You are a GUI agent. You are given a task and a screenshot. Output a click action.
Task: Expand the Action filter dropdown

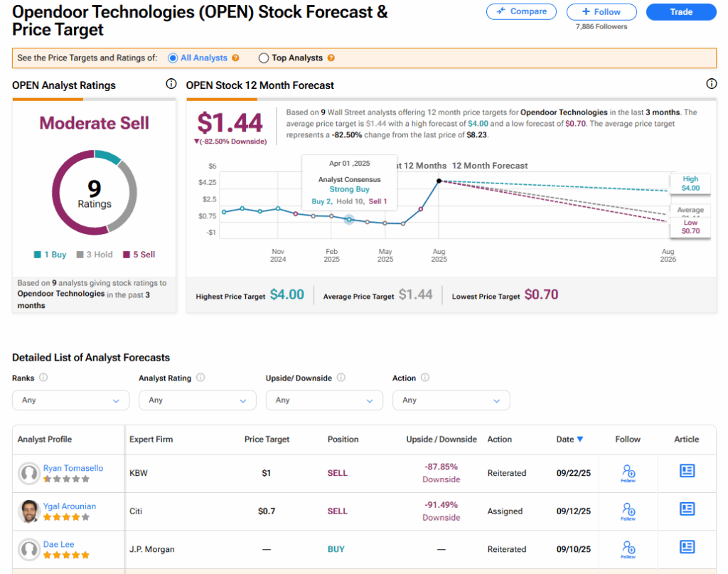(x=451, y=400)
